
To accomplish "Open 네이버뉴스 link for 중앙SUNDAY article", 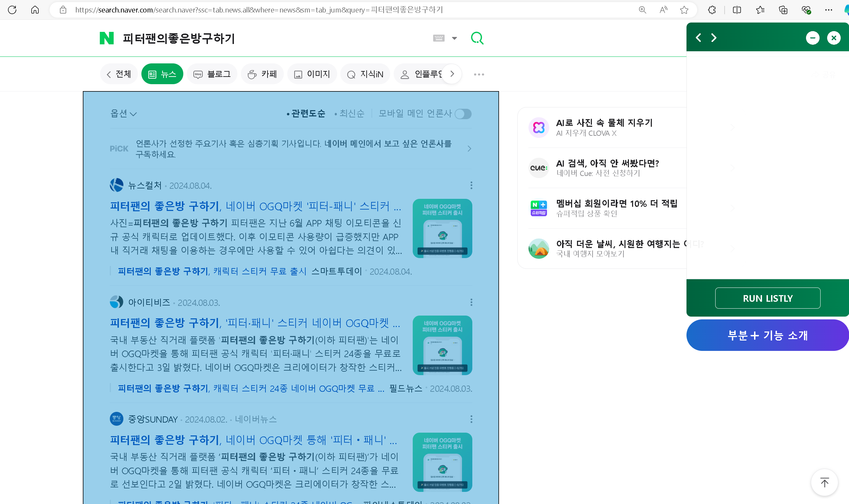I will pyautogui.click(x=256, y=419).
